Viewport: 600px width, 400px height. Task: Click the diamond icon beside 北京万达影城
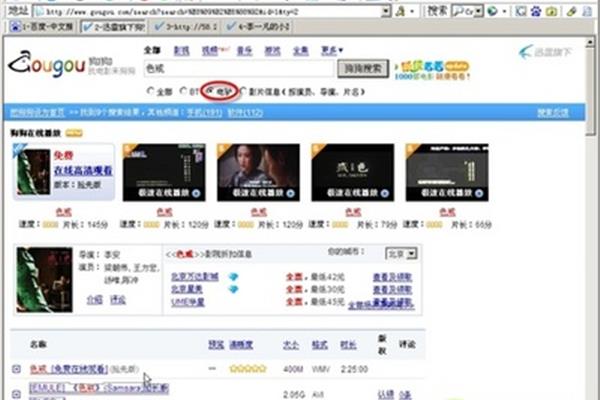pyautogui.click(x=233, y=276)
